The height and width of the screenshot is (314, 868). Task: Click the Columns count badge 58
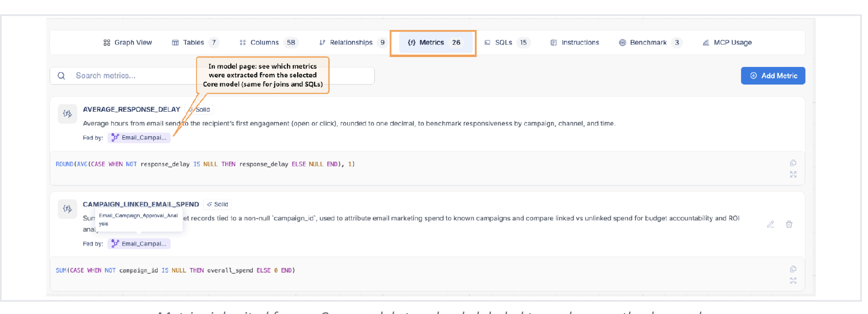pos(291,43)
